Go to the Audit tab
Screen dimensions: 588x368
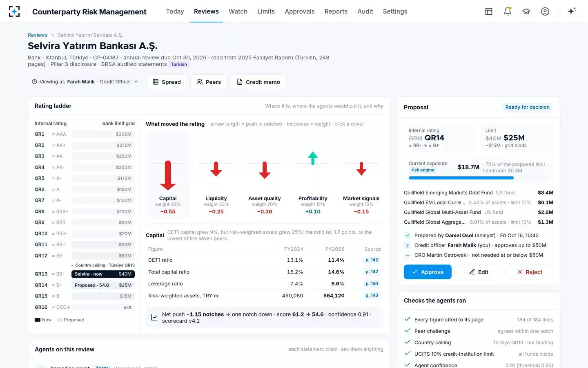365,11
